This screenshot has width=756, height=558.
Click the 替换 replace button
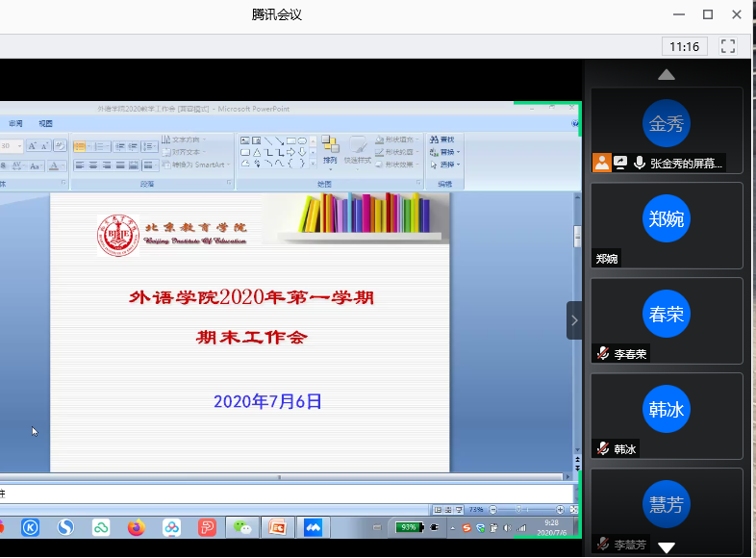point(444,152)
